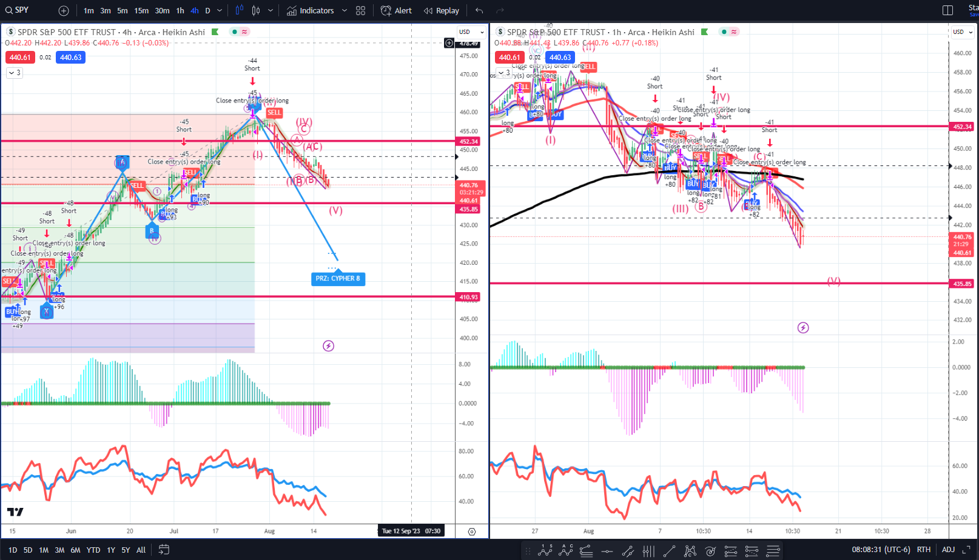Click the lightning events icon on 1h chart
This screenshot has width=979, height=560.
[x=803, y=328]
